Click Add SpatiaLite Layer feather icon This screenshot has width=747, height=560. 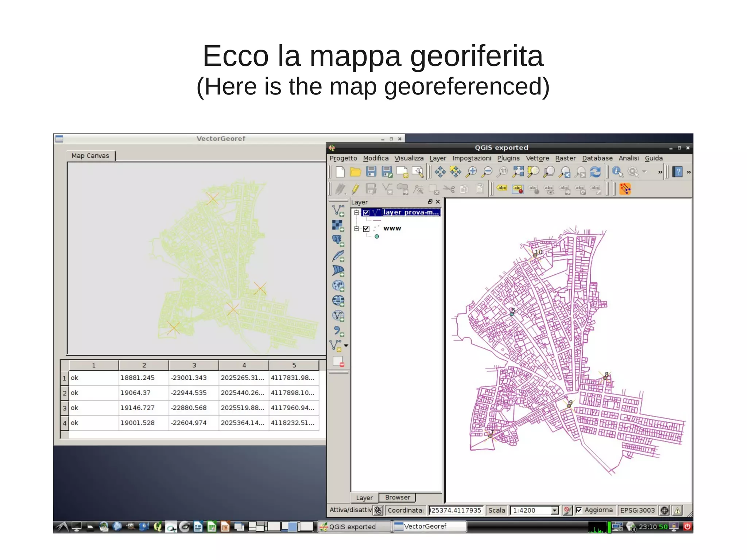click(x=338, y=256)
